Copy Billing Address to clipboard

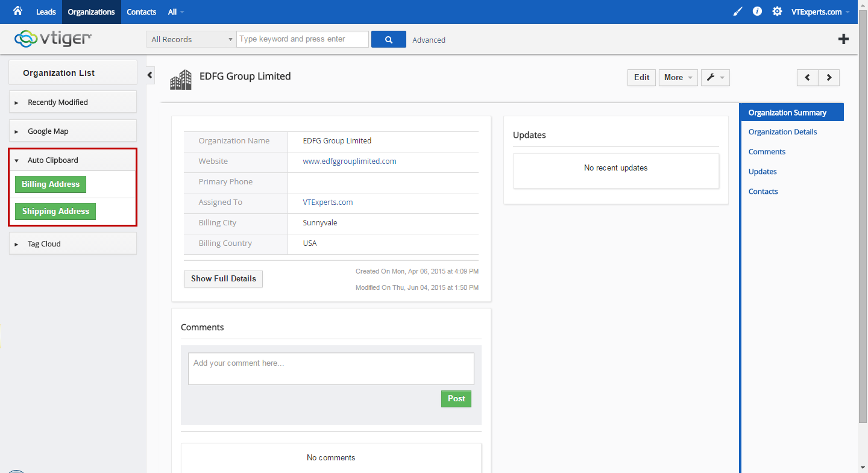click(x=51, y=184)
